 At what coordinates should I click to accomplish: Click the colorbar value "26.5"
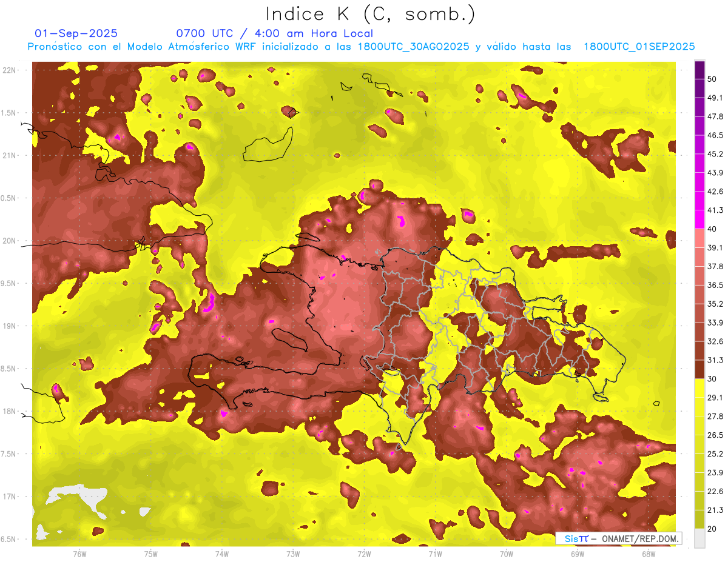(715, 435)
